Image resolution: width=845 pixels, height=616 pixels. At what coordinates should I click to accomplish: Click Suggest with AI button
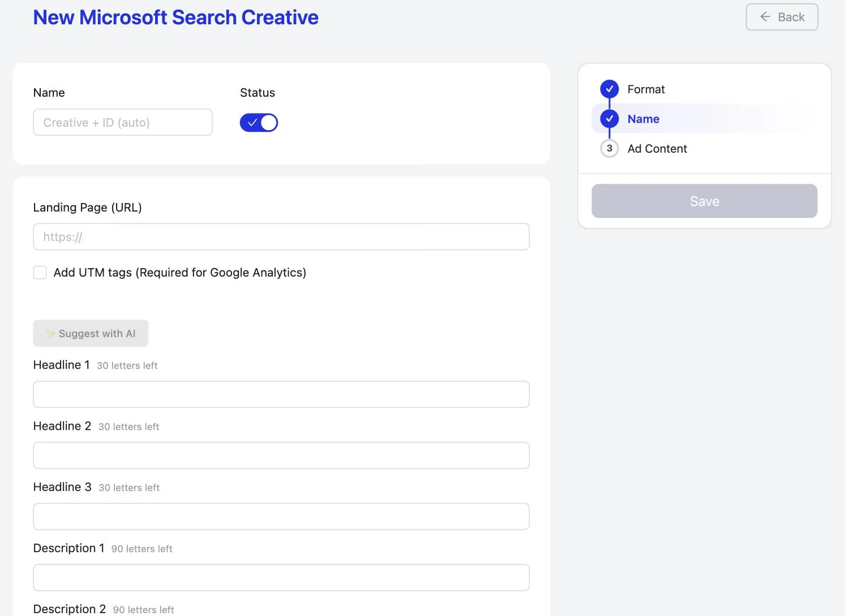(91, 333)
